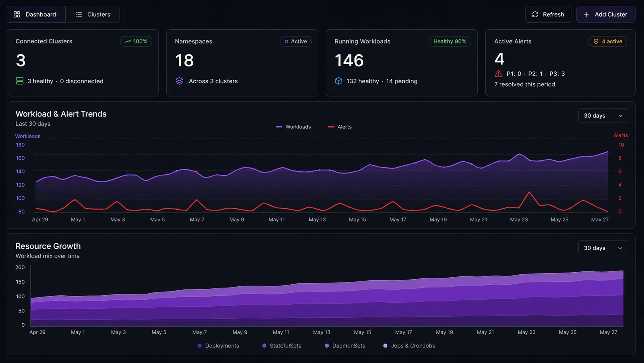Image resolution: width=644 pixels, height=363 pixels.
Task: Click the Namespaces count 18
Action: (185, 60)
